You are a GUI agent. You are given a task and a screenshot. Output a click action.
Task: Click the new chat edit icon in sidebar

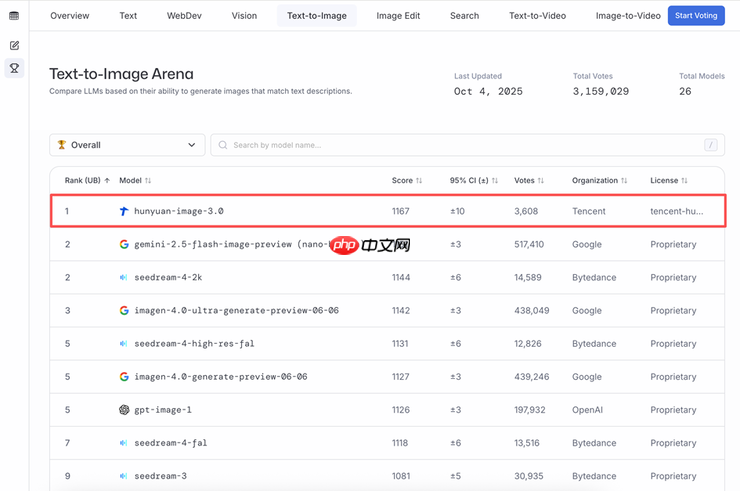14,46
